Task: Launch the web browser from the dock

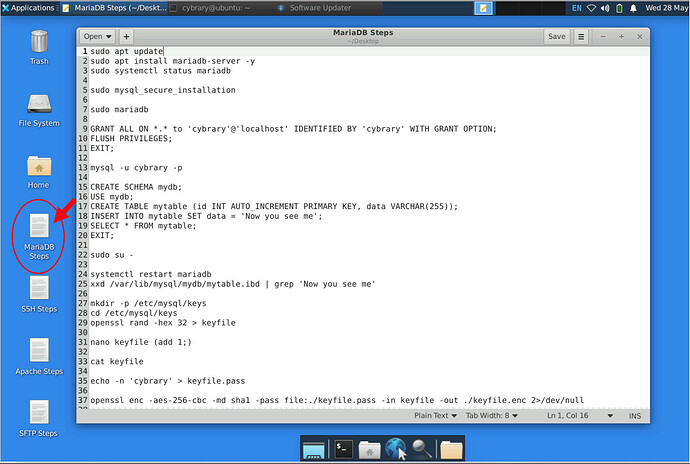Action: point(396,449)
